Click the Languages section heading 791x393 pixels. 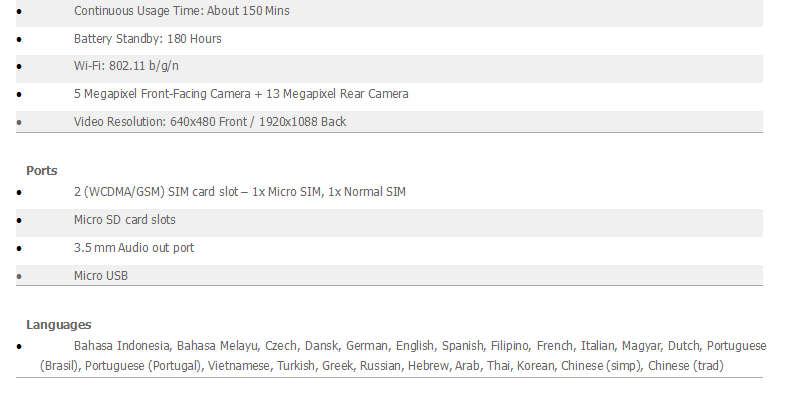tap(59, 324)
